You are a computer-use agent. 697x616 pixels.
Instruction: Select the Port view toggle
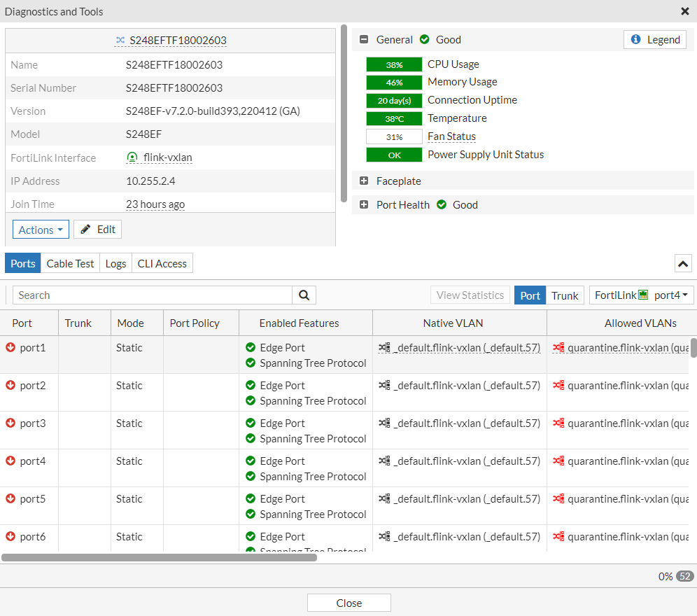click(530, 295)
